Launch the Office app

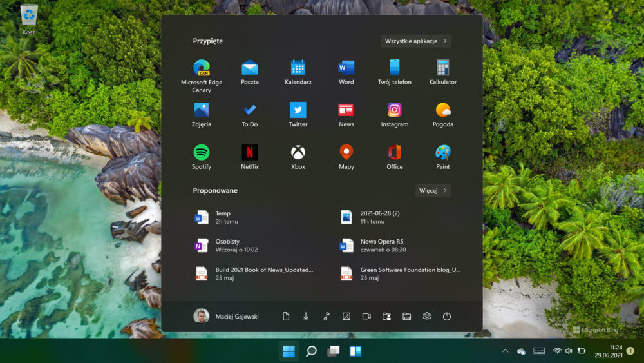click(x=394, y=157)
